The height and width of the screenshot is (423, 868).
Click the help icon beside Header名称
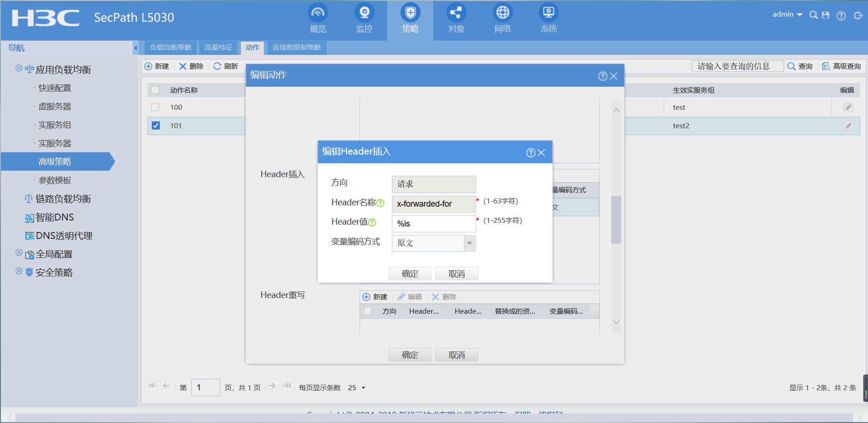click(x=380, y=203)
